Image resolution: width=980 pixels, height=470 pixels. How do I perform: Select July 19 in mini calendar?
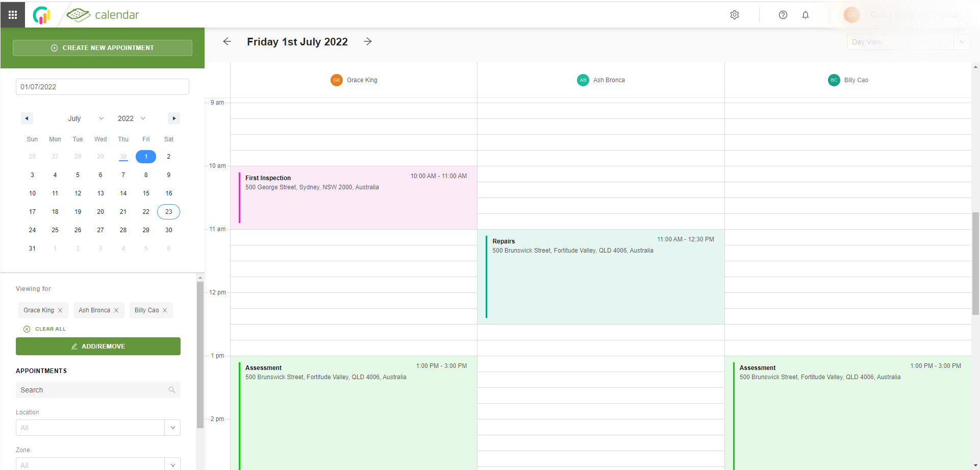78,212
